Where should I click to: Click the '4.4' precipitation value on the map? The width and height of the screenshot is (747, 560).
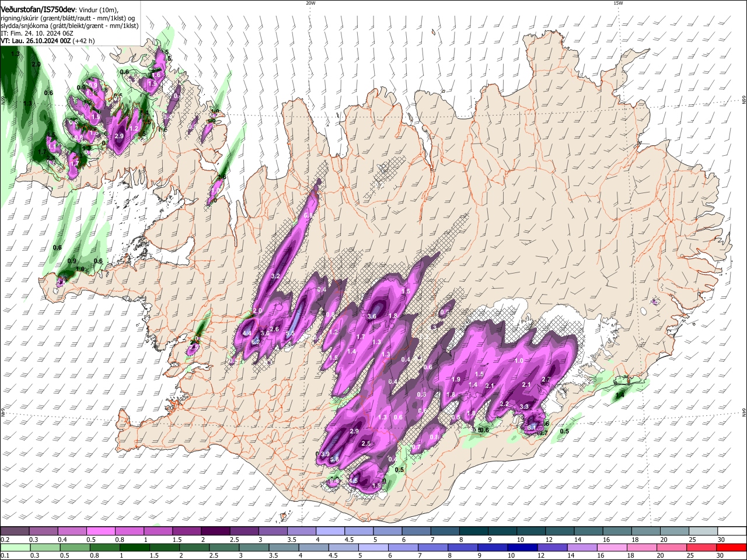pyautogui.click(x=247, y=333)
